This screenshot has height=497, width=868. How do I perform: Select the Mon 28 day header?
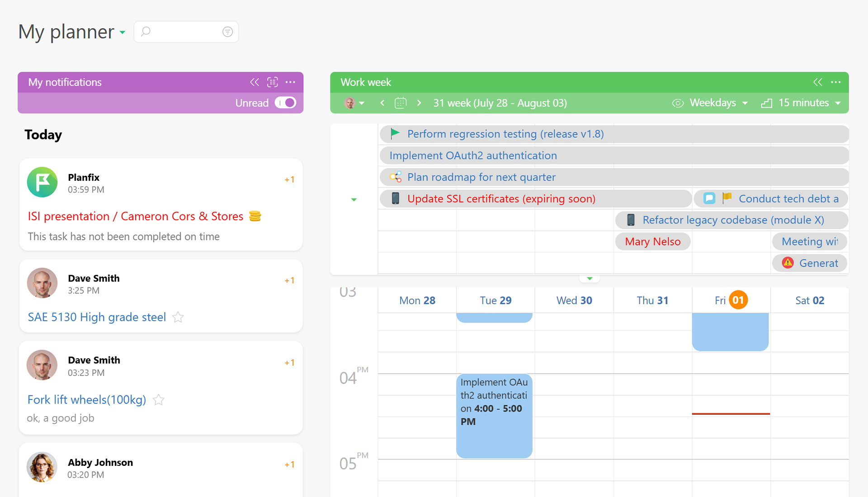click(x=417, y=300)
